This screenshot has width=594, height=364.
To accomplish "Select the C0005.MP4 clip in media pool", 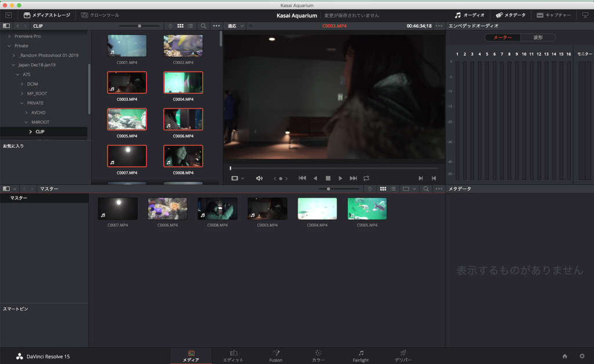I will coord(367,209).
